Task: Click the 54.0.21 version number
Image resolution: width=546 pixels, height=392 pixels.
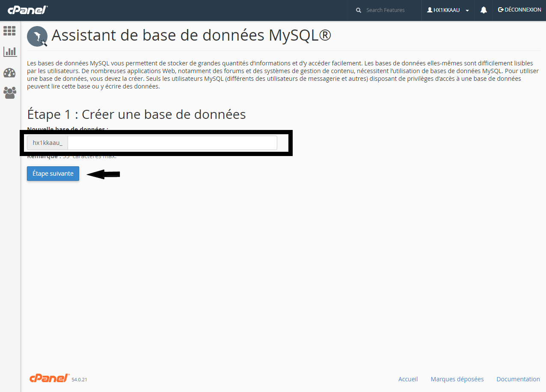Action: (80, 380)
